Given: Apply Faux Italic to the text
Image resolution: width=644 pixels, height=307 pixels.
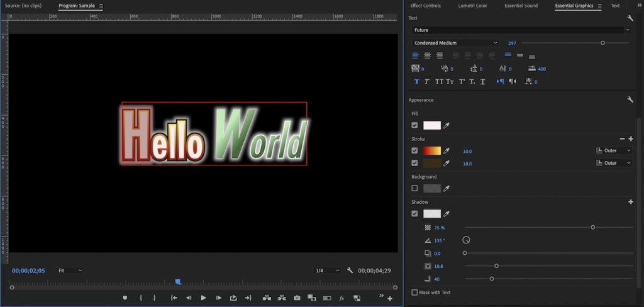Looking at the screenshot, I should (x=426, y=82).
